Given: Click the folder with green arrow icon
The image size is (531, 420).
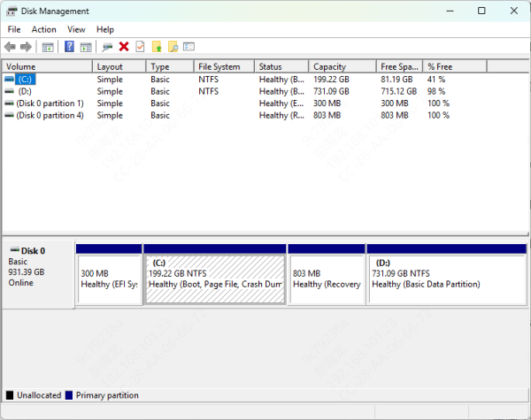Looking at the screenshot, I should (x=157, y=47).
